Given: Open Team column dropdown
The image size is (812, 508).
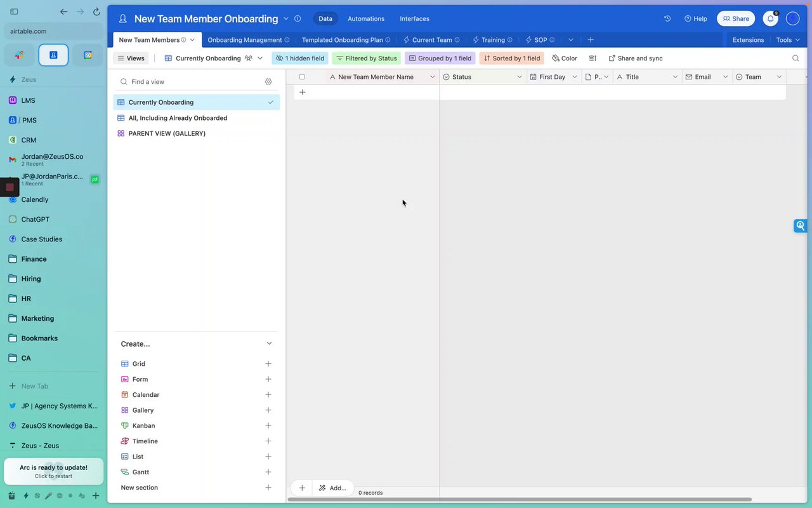Looking at the screenshot, I should (x=779, y=77).
